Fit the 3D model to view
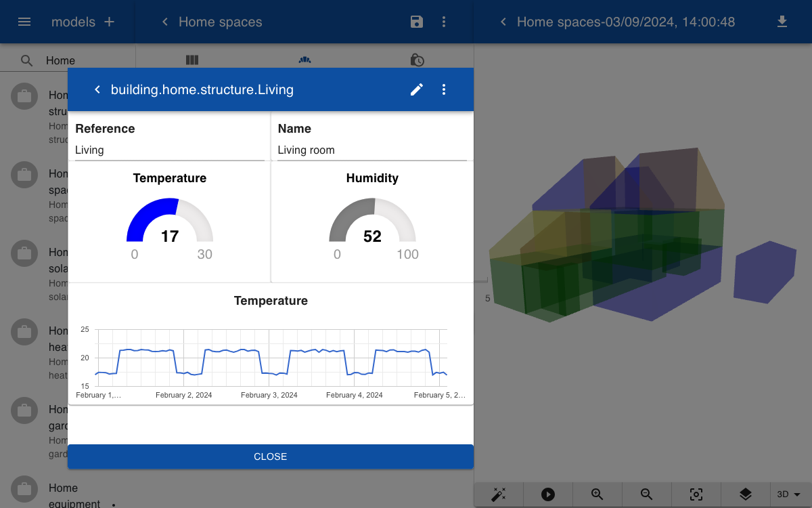Screen dimensions: 812x508 [696, 494]
